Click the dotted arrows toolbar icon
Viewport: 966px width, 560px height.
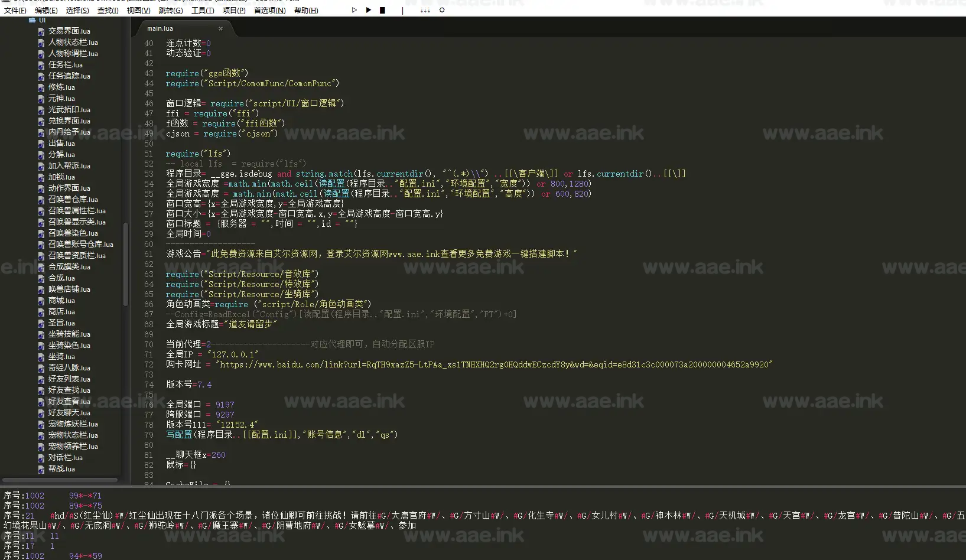(425, 10)
